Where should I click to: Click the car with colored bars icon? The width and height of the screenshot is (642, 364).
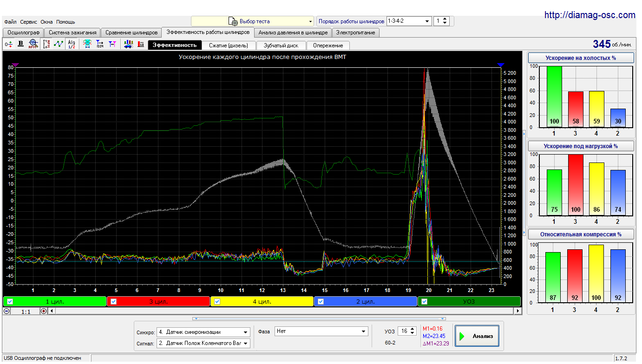coord(129,44)
